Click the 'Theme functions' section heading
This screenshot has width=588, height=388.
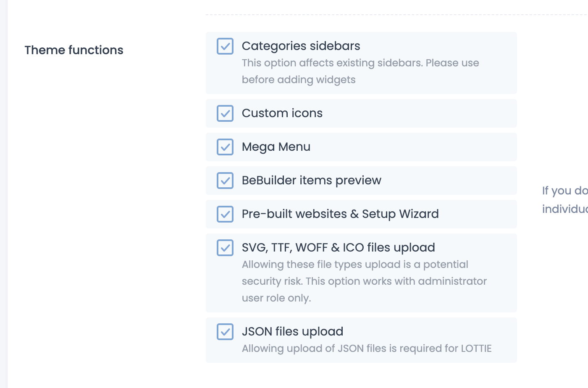tap(74, 50)
